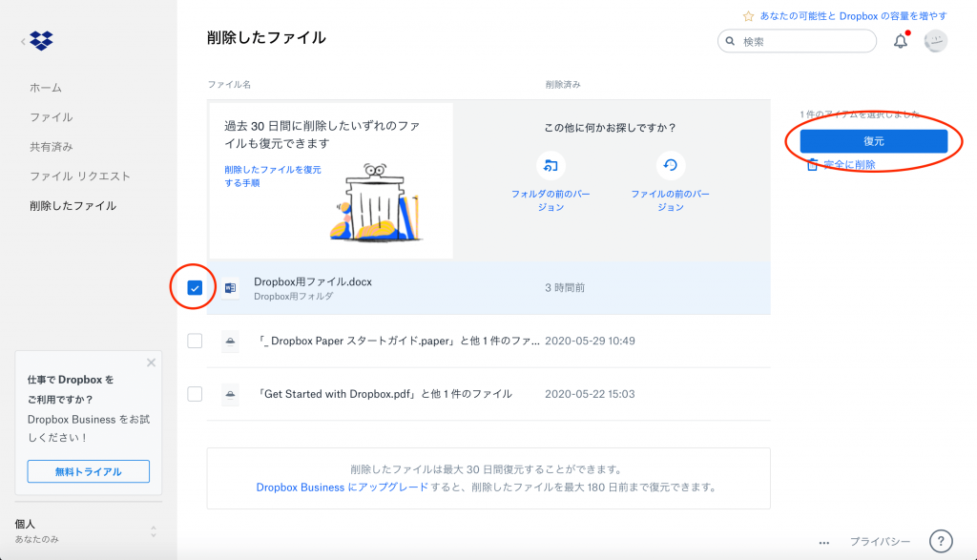This screenshot has height=560, width=977.
Task: Open the help question mark button
Action: pos(941,541)
